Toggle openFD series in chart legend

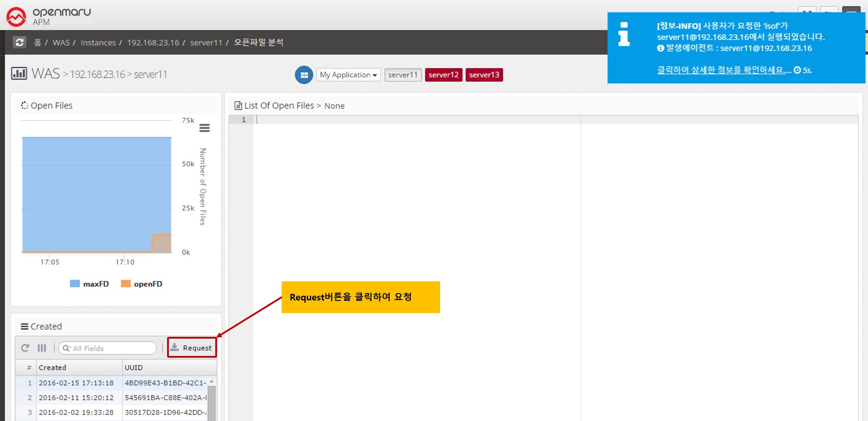(x=142, y=284)
